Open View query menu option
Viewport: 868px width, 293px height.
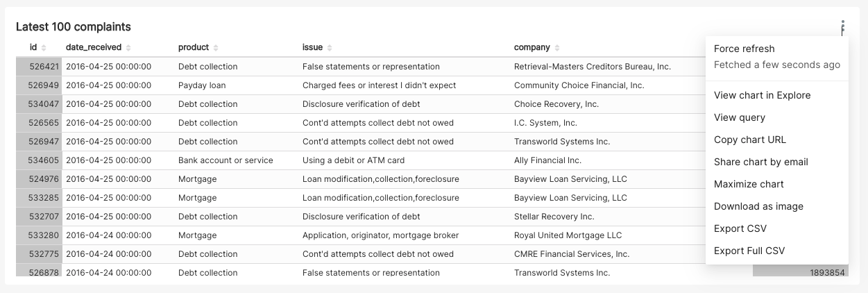(x=740, y=117)
